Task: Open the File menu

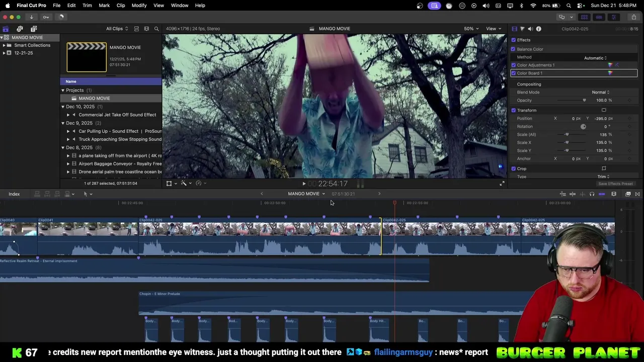Action: point(56,6)
